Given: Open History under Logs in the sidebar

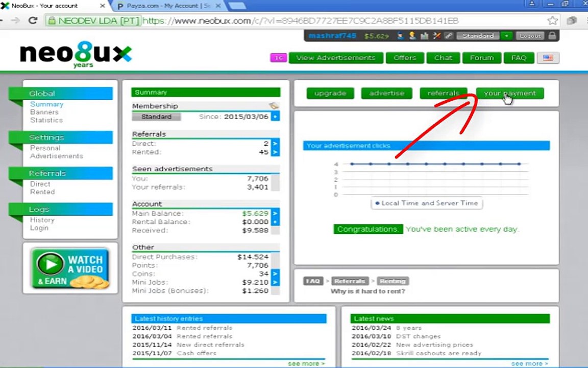Looking at the screenshot, I should tap(42, 220).
